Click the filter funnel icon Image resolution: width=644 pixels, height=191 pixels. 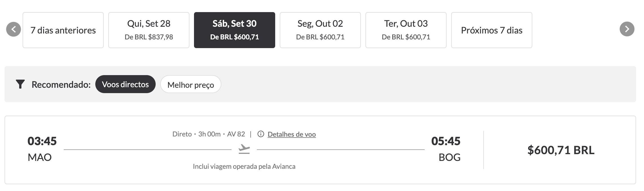[x=20, y=84]
